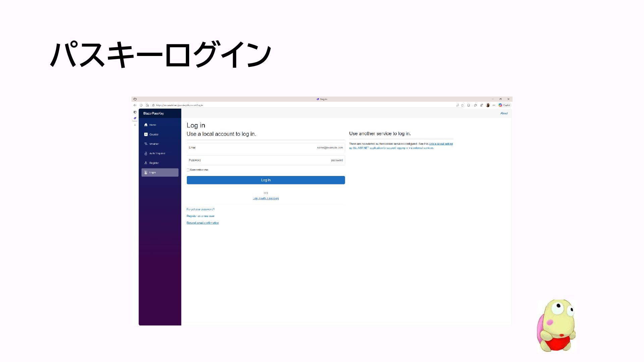
Task: Open the About link at top right
Action: pos(504,113)
